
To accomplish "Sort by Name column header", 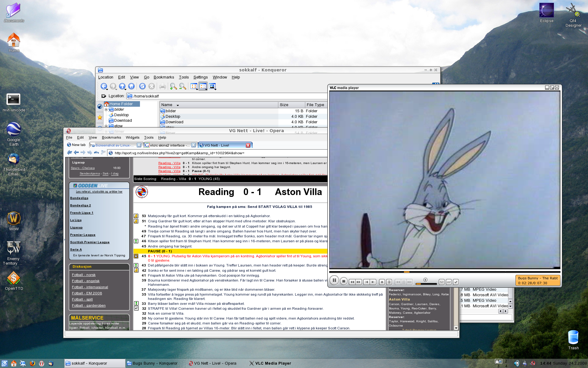I will pyautogui.click(x=219, y=105).
